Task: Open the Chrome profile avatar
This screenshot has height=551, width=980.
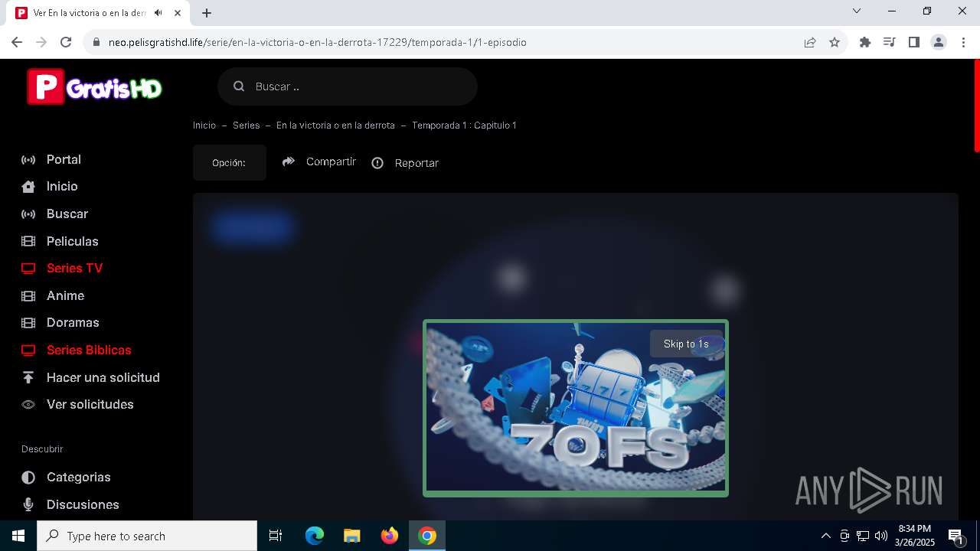Action: (939, 42)
